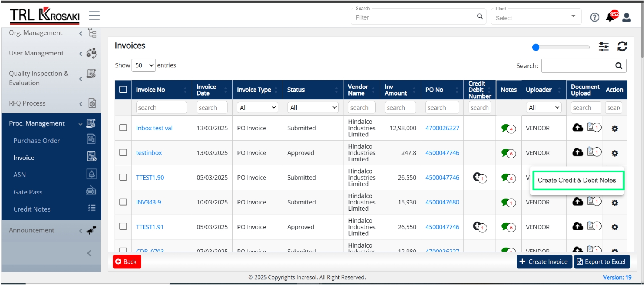Viewport: 644px width, 287px height.
Task: Click upload cloud icon for Inbox test val
Action: coord(578,128)
